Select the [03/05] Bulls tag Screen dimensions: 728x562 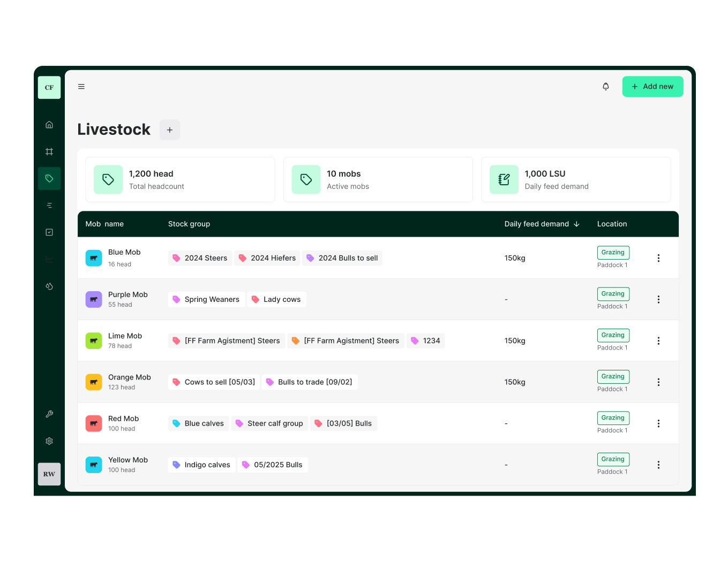344,423
